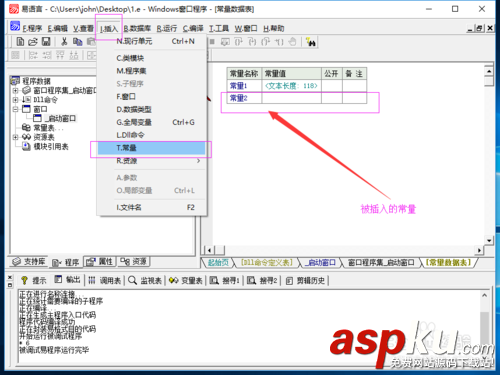Select 程序数据 root tree item
This screenshot has height=375, width=500.
point(36,81)
